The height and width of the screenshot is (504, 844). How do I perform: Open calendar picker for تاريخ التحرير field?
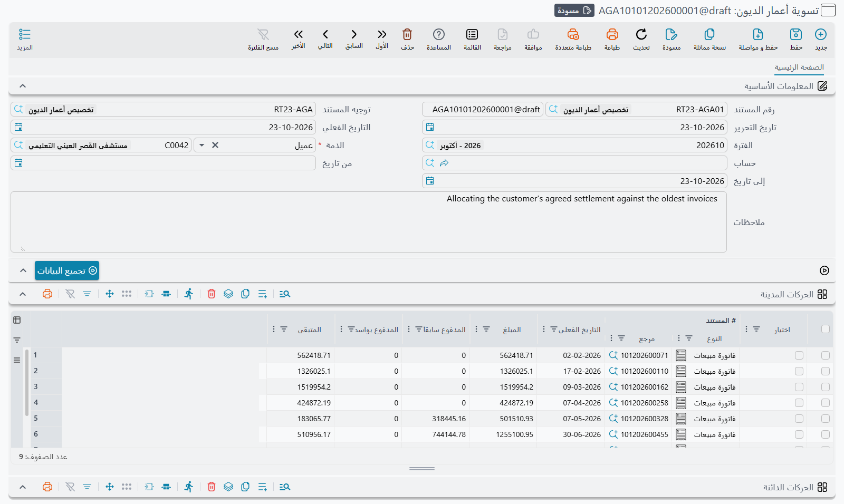(x=430, y=127)
